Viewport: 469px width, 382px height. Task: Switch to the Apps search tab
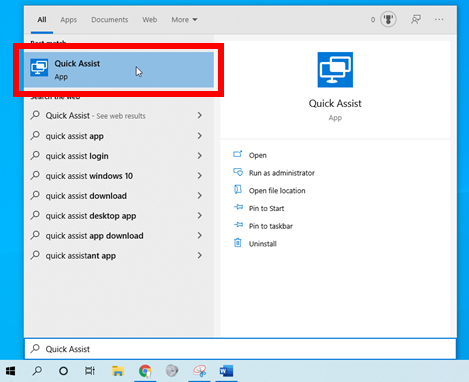[x=68, y=20]
